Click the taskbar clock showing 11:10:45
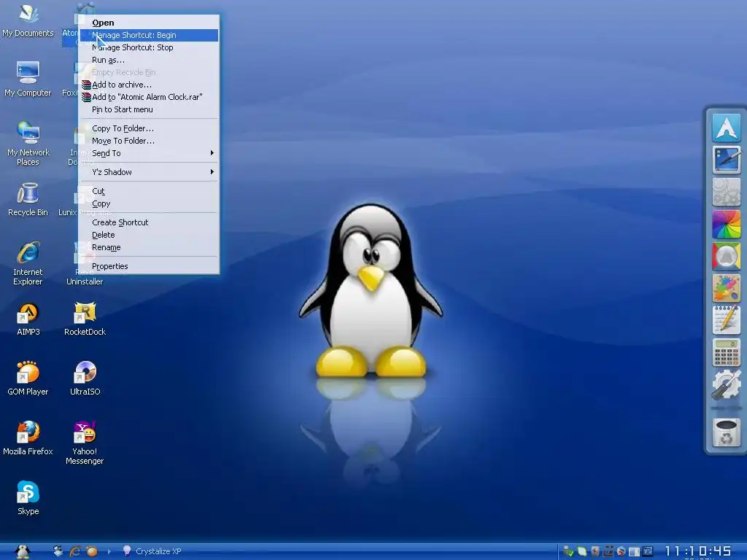 click(x=698, y=551)
